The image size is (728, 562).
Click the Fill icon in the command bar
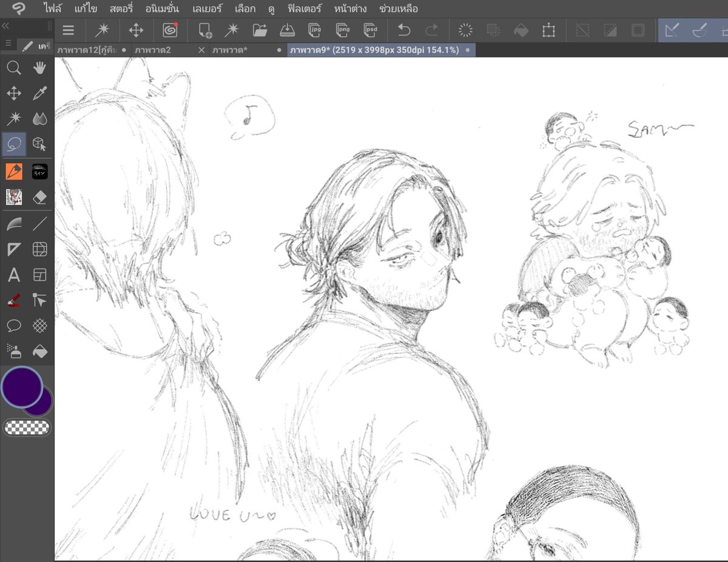(x=521, y=30)
